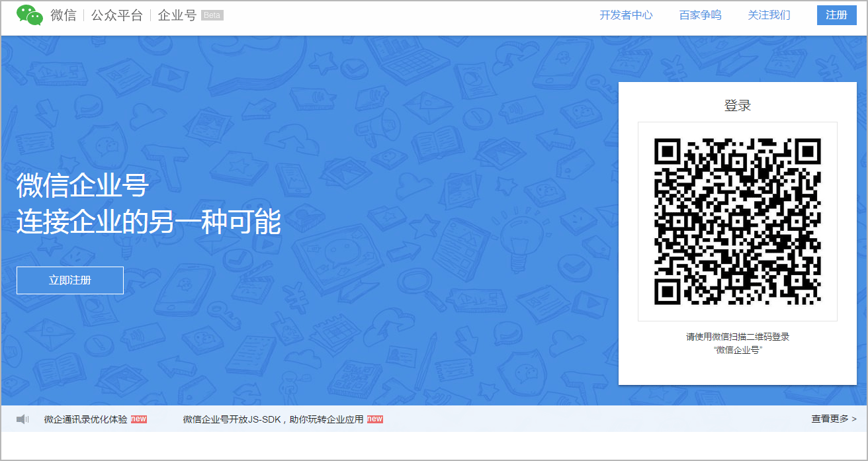Click the green WeChat logo icon

point(30,15)
